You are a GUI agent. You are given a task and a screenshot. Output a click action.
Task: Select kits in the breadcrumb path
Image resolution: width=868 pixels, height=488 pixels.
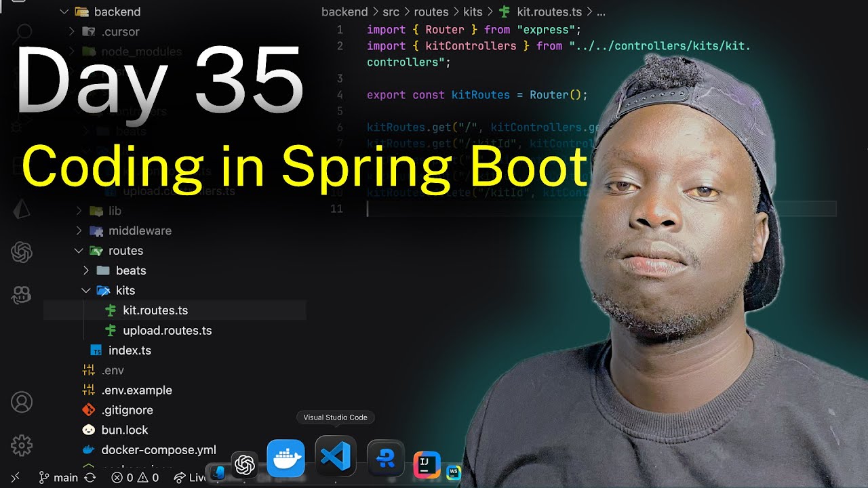click(473, 12)
